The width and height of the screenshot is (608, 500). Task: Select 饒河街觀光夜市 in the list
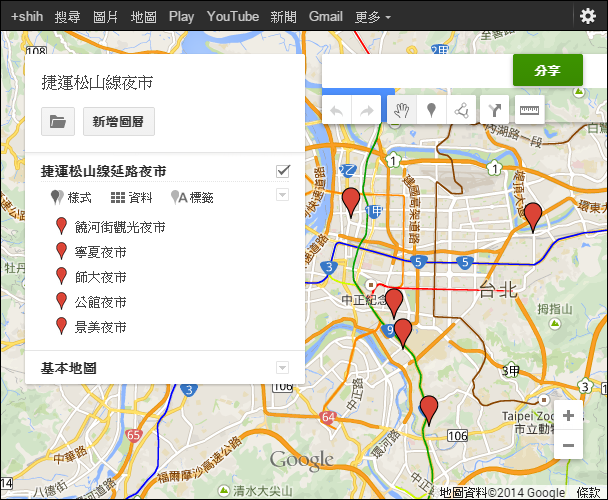point(120,227)
